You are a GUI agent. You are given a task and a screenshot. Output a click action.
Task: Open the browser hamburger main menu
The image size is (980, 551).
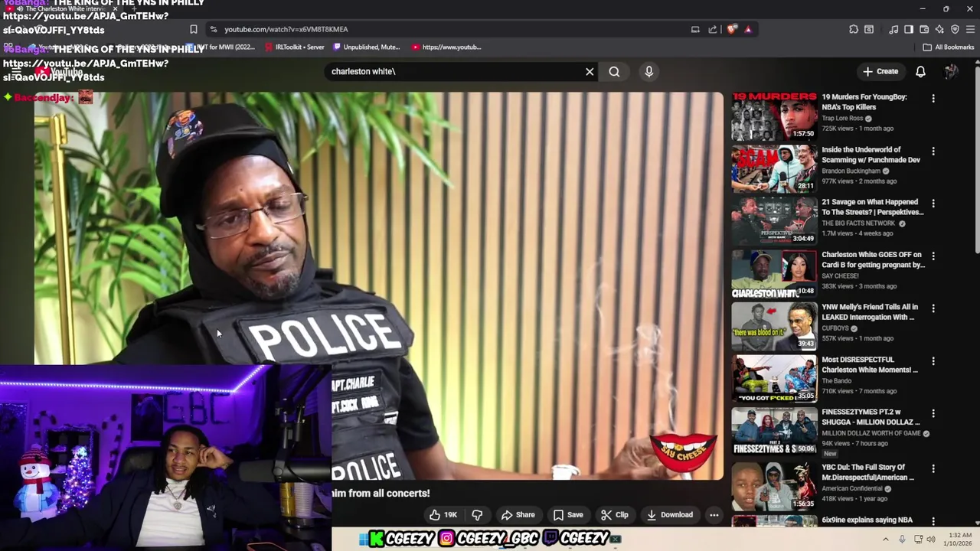click(x=970, y=29)
